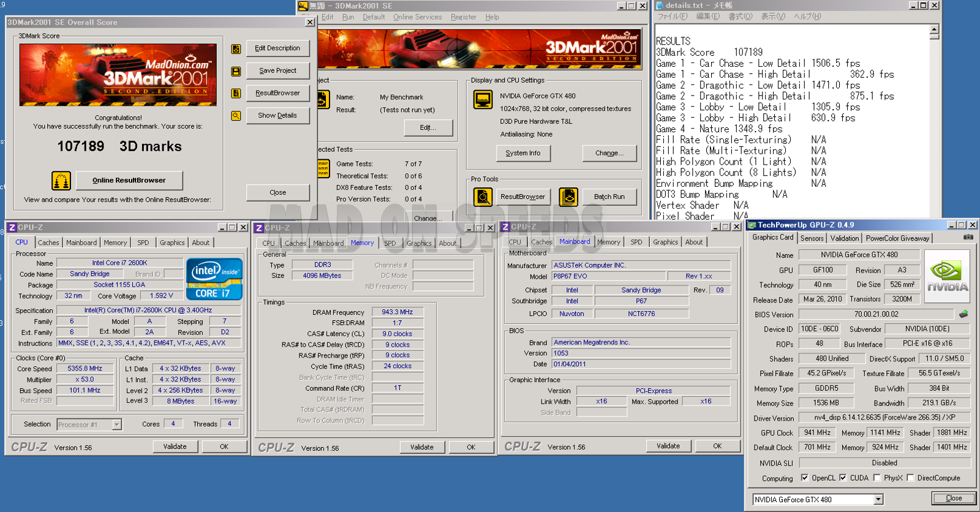The height and width of the screenshot is (512, 980).
Task: Open the Edit menu in 3DMark2001
Action: click(327, 17)
